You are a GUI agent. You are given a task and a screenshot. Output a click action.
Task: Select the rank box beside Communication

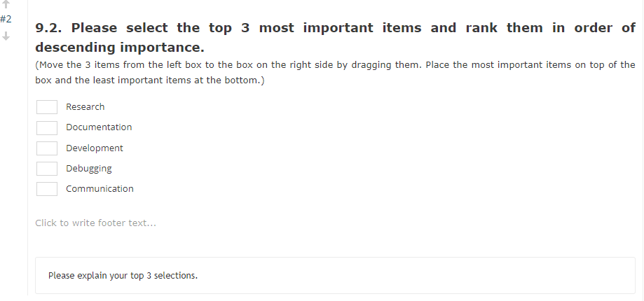point(47,189)
